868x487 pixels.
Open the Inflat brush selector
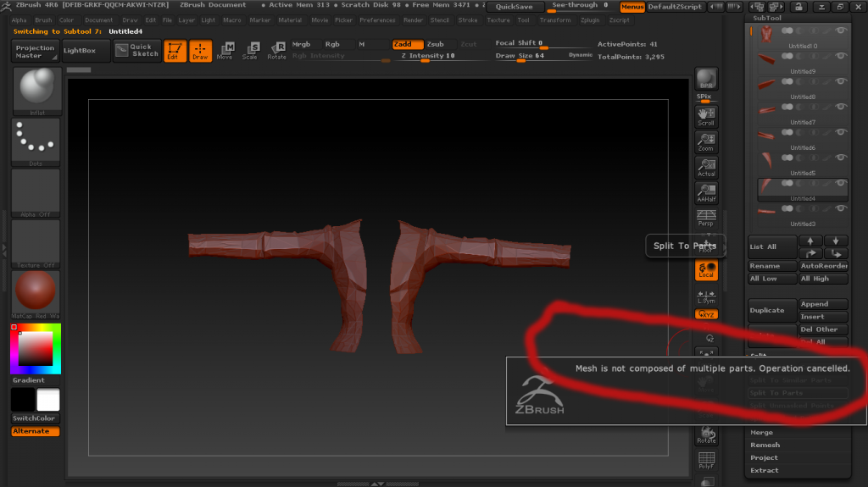click(x=36, y=91)
